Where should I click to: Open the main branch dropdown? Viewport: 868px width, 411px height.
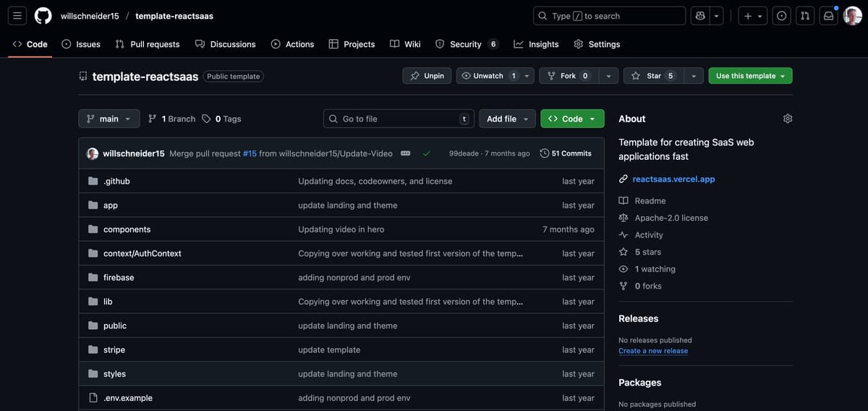click(x=109, y=119)
